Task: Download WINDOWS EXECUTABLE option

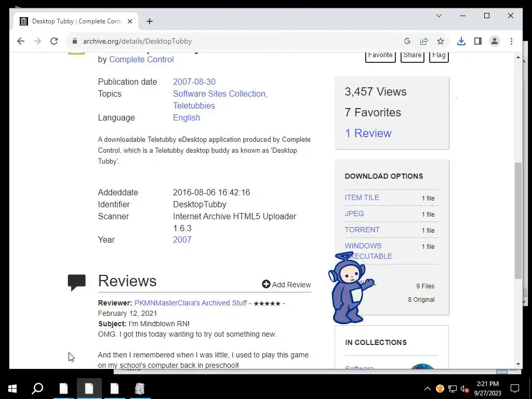Action: point(368,251)
